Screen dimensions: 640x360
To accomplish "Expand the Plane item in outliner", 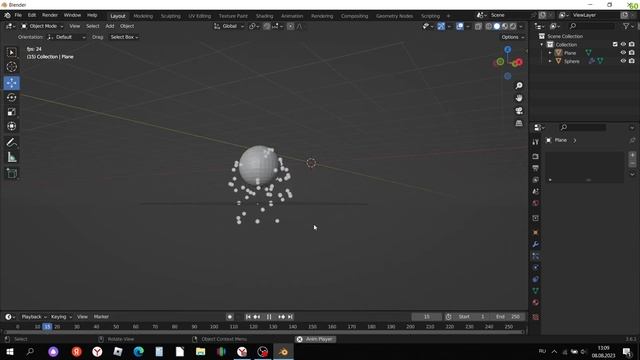I will pyautogui.click(x=550, y=53).
